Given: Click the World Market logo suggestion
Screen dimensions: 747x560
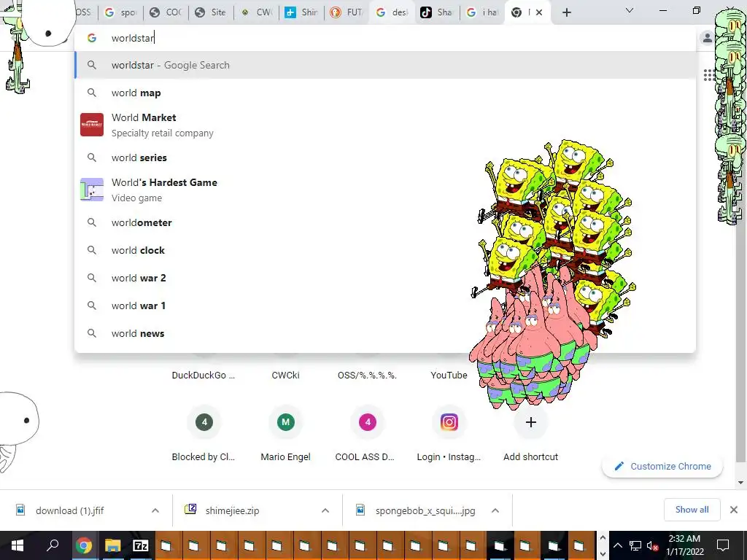Looking at the screenshot, I should tap(92, 125).
